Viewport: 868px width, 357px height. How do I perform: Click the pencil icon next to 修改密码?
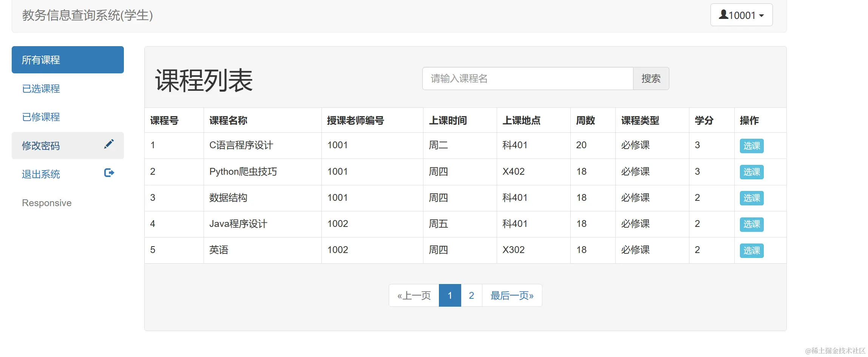tap(109, 144)
